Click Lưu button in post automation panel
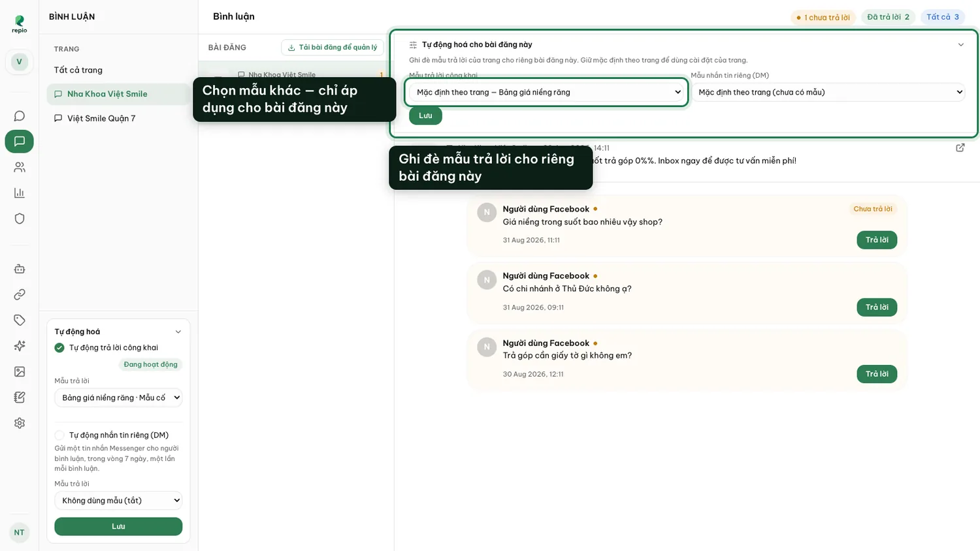Viewport: 980px width, 551px height. tap(425, 116)
